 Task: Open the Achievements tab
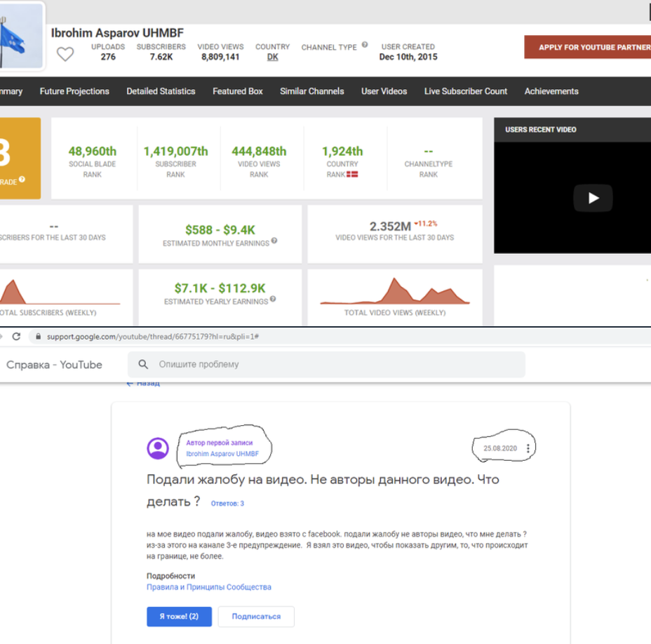(x=551, y=91)
